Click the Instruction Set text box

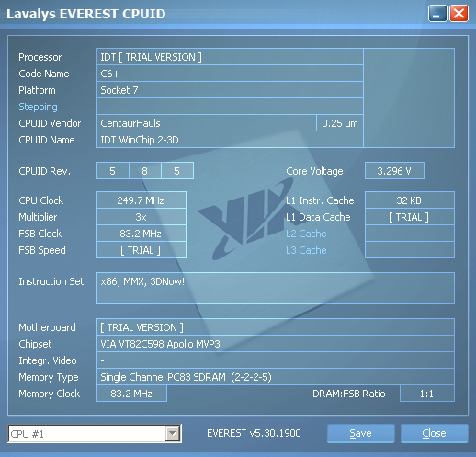(276, 288)
